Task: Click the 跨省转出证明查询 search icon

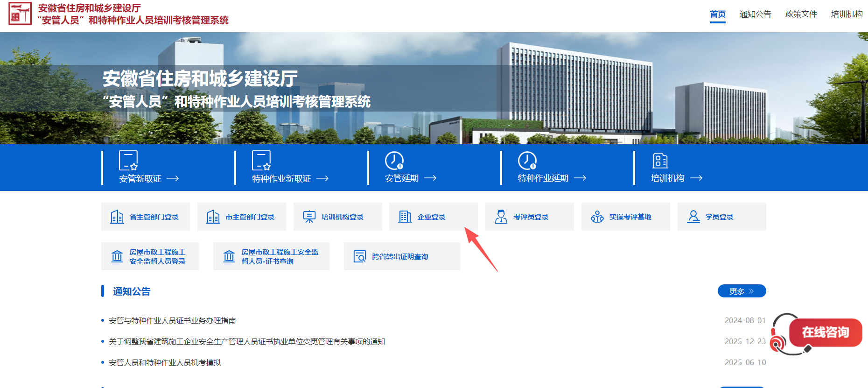Action: point(359,256)
